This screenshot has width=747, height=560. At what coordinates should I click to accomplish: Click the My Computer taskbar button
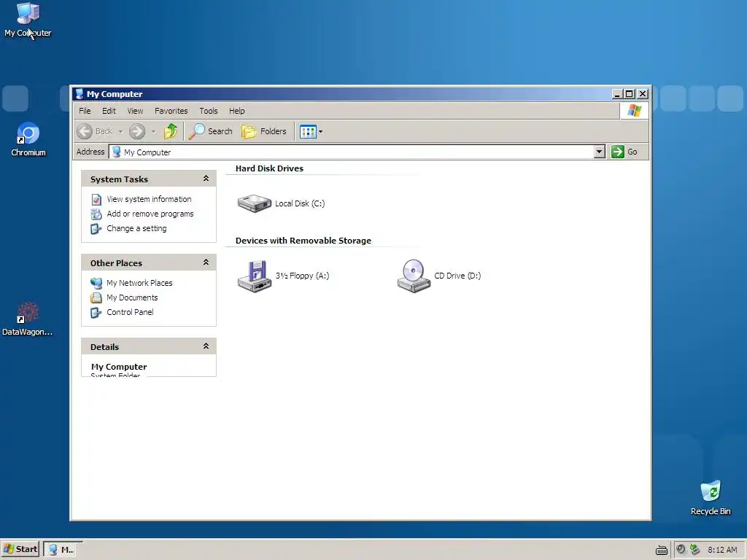point(63,549)
